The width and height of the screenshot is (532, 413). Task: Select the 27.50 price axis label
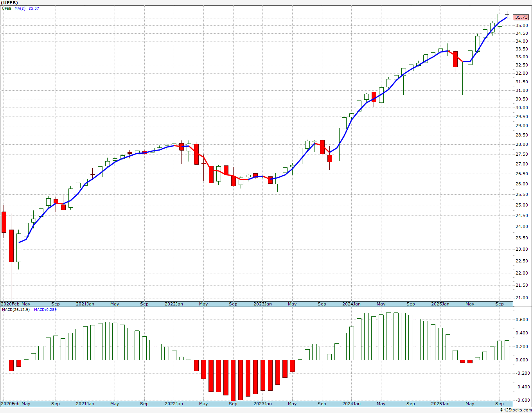click(521, 154)
